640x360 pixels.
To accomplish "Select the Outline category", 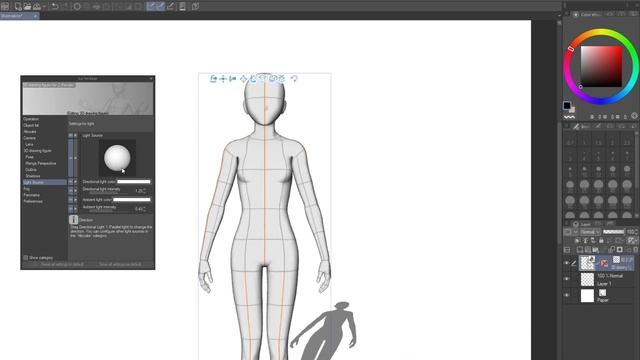I will point(31,169).
